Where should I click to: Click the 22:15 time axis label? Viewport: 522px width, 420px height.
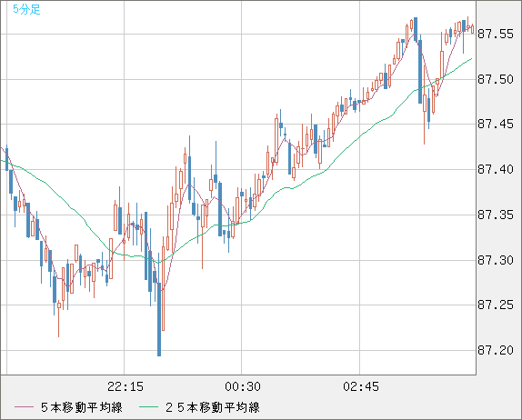tap(125, 386)
